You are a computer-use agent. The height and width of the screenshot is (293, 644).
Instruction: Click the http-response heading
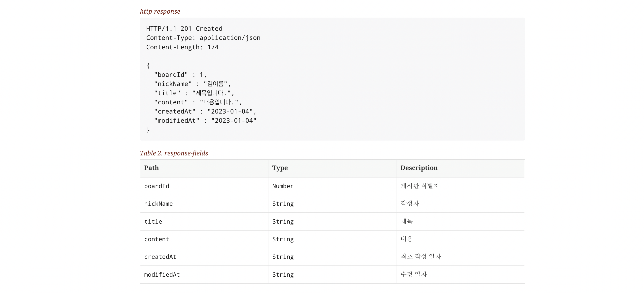(x=160, y=11)
